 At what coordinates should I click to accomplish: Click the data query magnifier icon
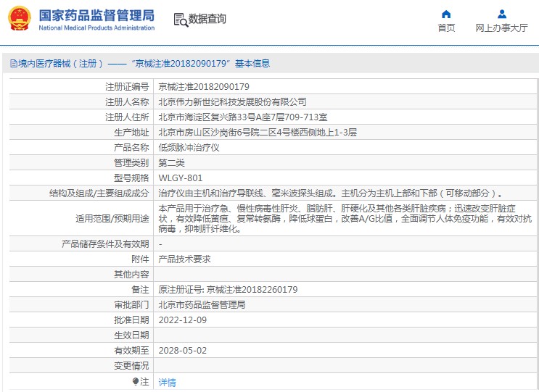[181, 20]
